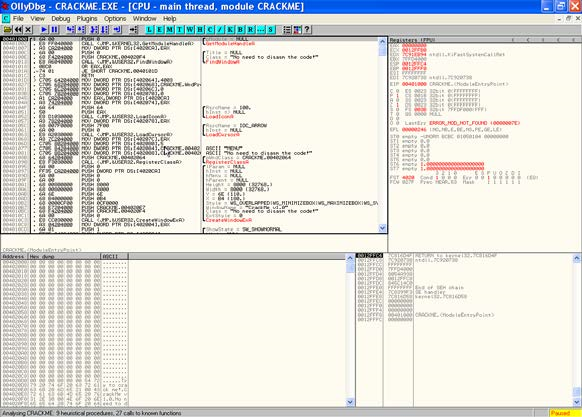This screenshot has height=417, width=582.
Task: Click the Step into toolbar icon
Action: click(x=71, y=30)
